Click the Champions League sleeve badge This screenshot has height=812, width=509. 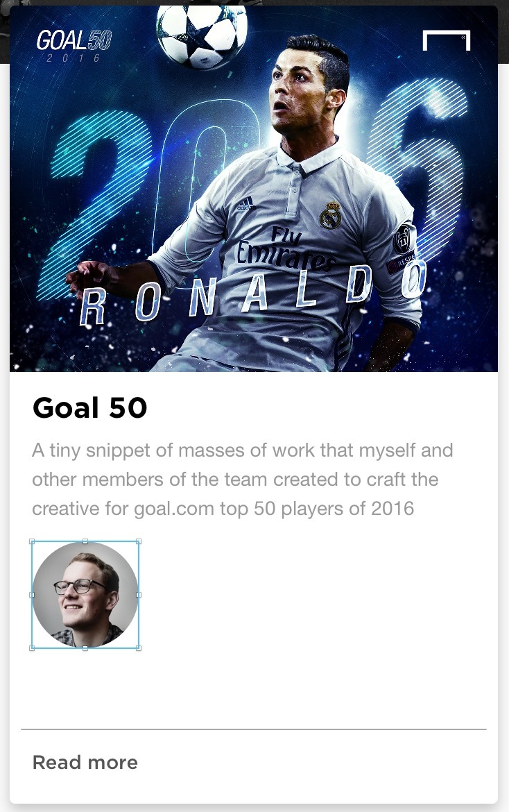pos(402,239)
